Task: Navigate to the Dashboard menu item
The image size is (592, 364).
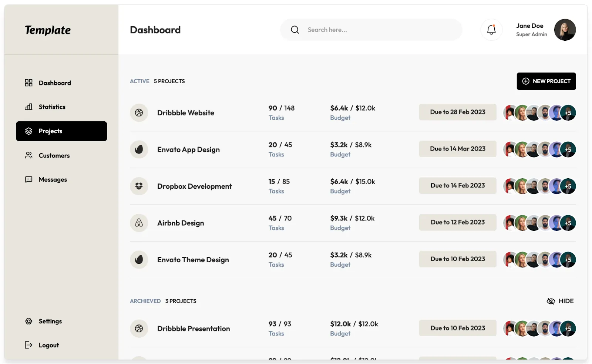Action: coord(55,83)
